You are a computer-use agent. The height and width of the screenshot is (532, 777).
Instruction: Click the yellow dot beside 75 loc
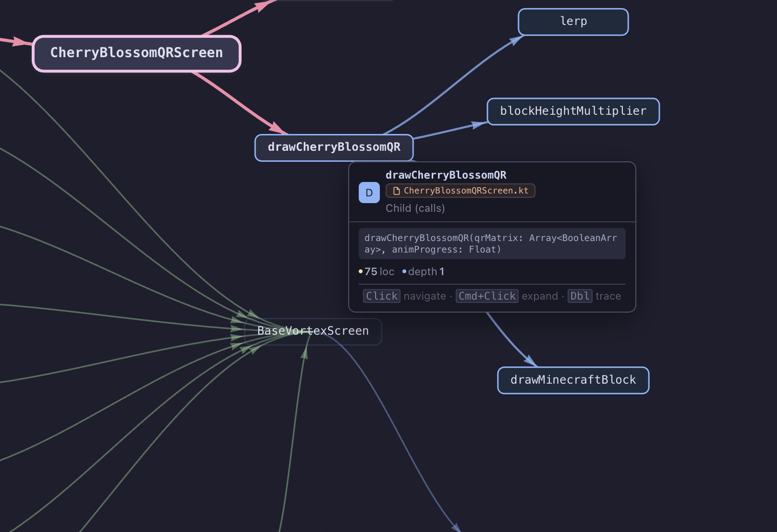point(361,272)
